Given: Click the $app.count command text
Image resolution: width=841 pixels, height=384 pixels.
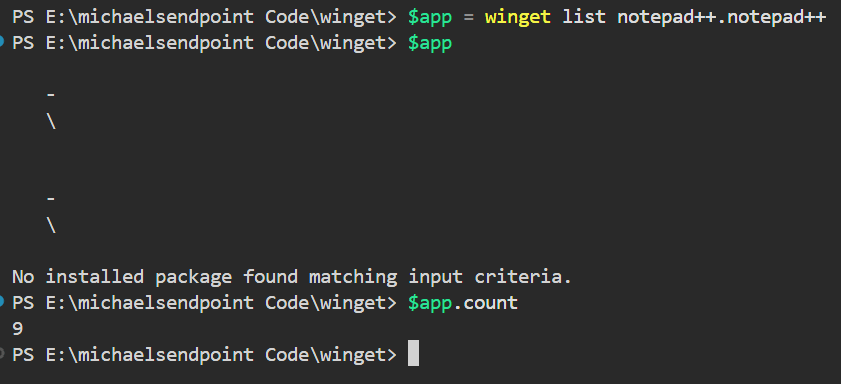Looking at the screenshot, I should pyautogui.click(x=463, y=303).
